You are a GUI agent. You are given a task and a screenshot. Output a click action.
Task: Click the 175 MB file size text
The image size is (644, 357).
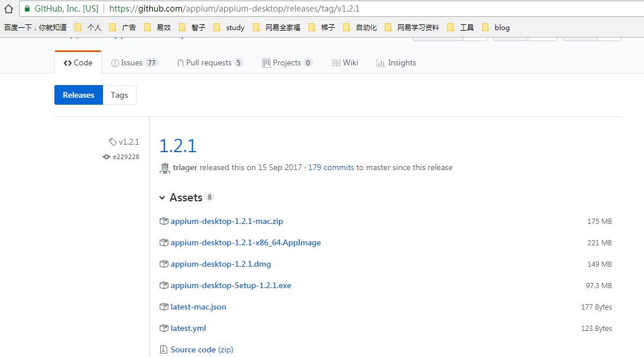coord(599,221)
